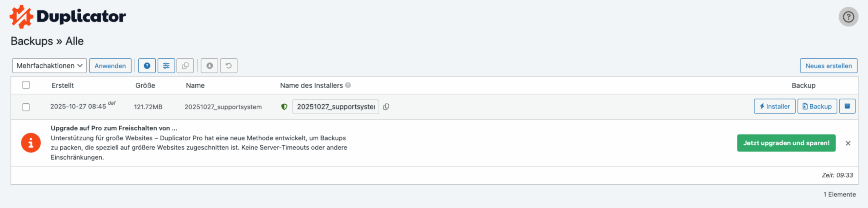Toggle the select-all checkbox in the header
This screenshot has height=208, width=868.
tap(26, 85)
